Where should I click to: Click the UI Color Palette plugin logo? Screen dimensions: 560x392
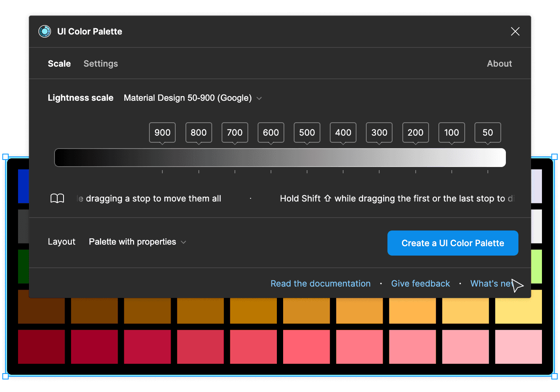(x=45, y=31)
